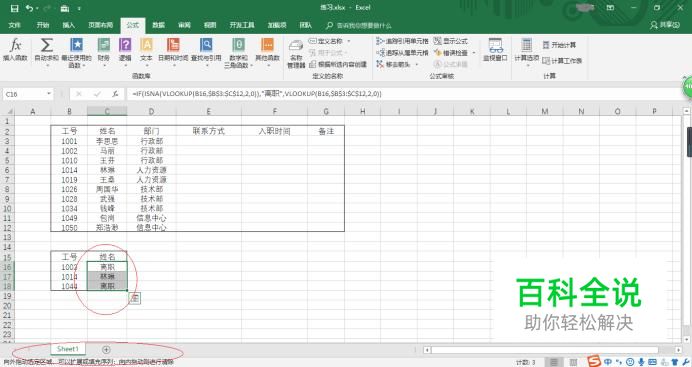Expand the Customize Quick Access Toolbar arrow

79,8
